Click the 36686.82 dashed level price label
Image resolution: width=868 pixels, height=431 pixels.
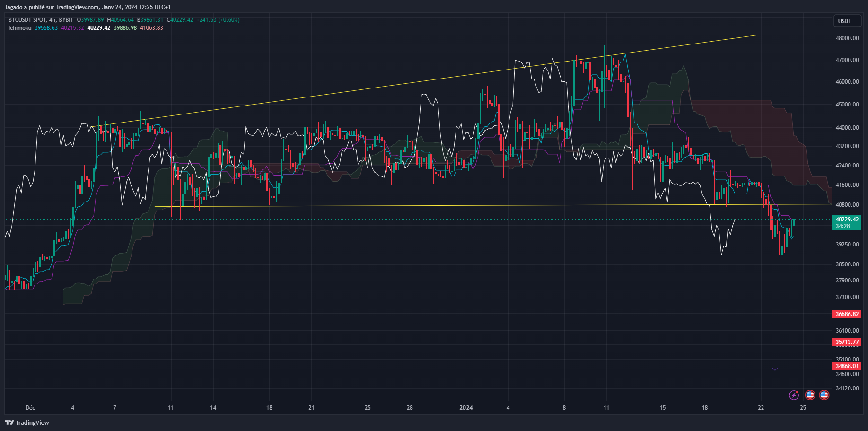pos(847,314)
